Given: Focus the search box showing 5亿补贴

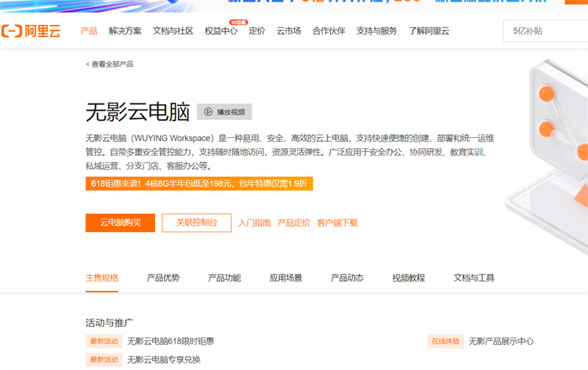Looking at the screenshot, I should 545,31.
